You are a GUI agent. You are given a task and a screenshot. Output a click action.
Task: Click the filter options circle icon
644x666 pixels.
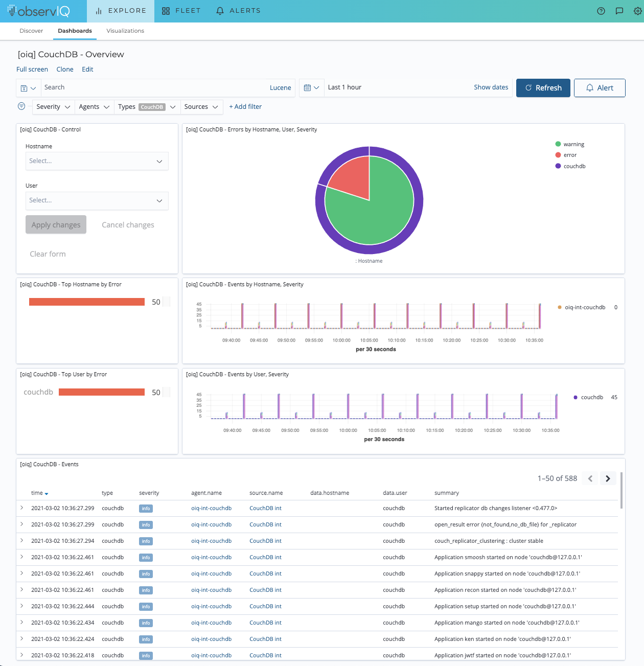pos(21,106)
